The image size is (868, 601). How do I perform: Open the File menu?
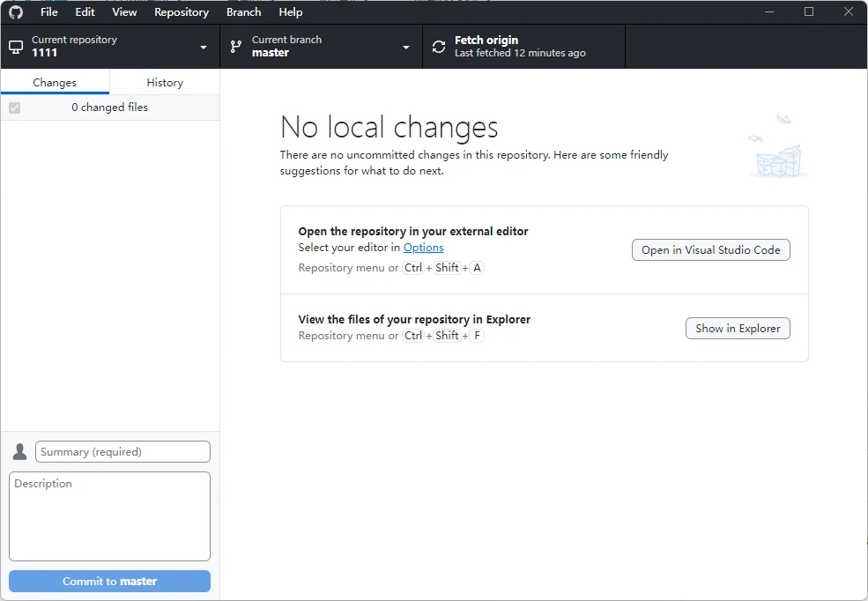pos(49,12)
